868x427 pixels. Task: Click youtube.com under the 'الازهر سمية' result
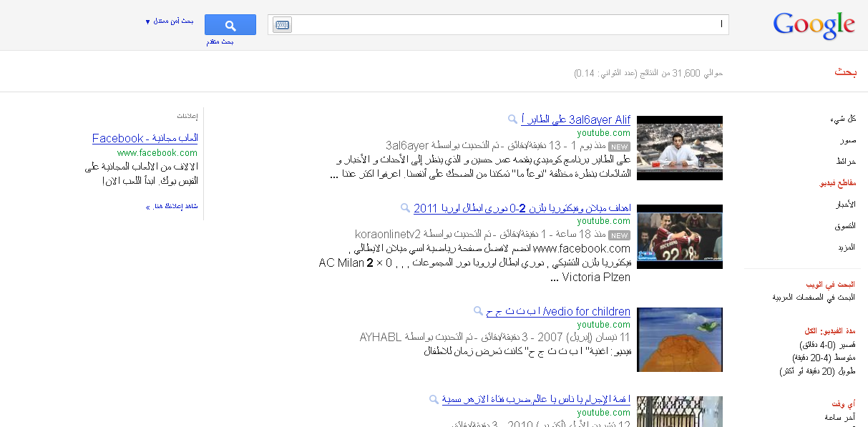click(x=604, y=413)
